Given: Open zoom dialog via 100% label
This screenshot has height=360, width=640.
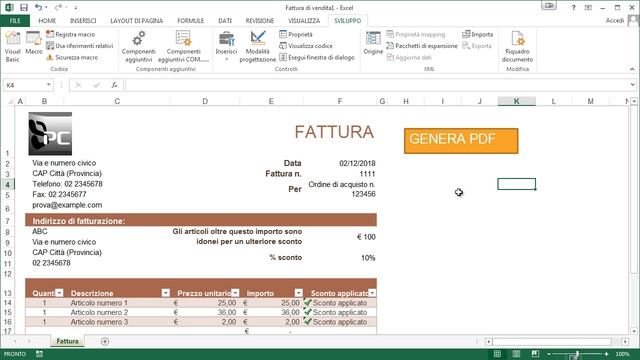Looking at the screenshot, I should 622,354.
